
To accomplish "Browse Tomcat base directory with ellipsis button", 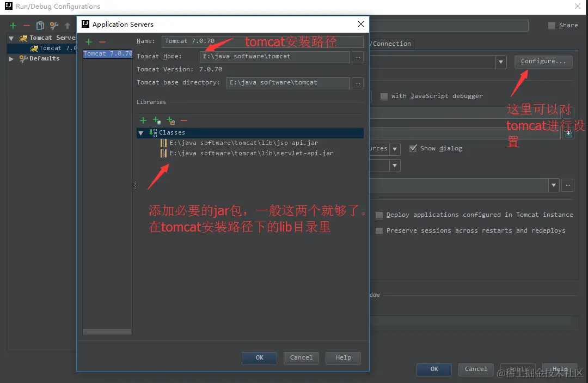I will tap(358, 83).
